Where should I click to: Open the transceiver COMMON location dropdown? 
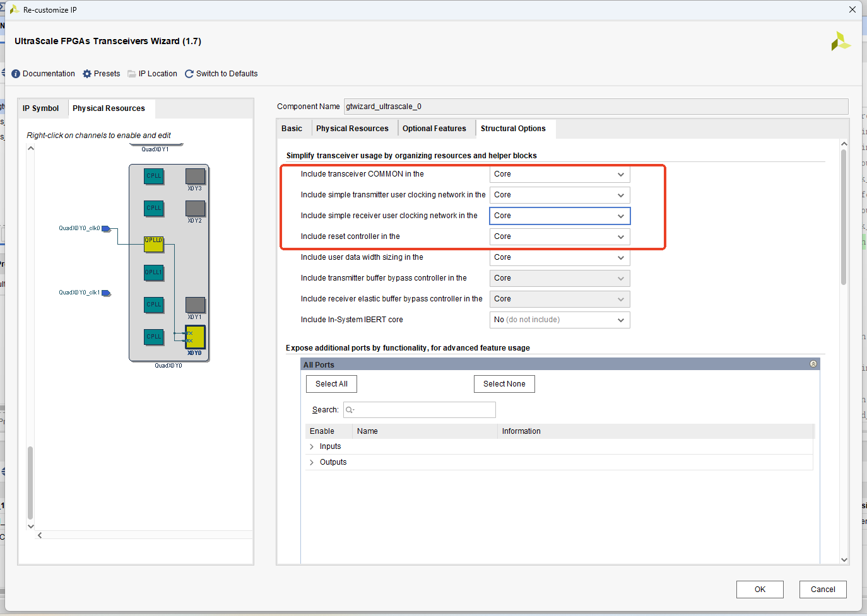click(x=560, y=174)
